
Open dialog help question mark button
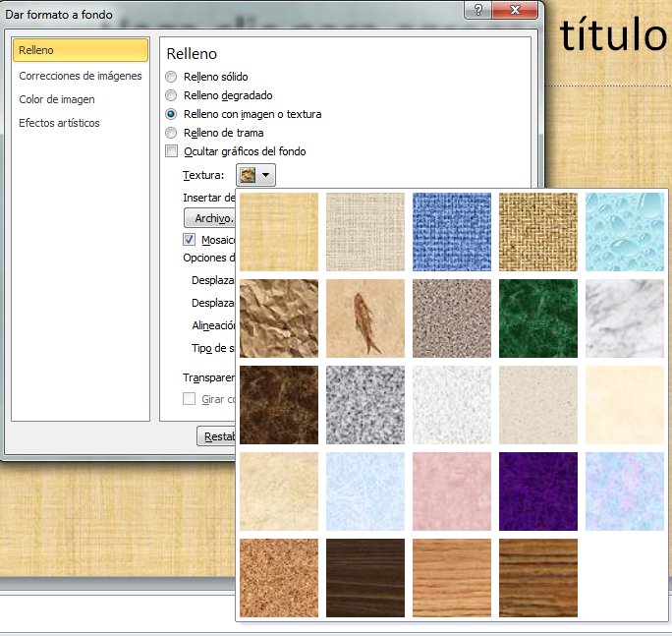coord(478,10)
